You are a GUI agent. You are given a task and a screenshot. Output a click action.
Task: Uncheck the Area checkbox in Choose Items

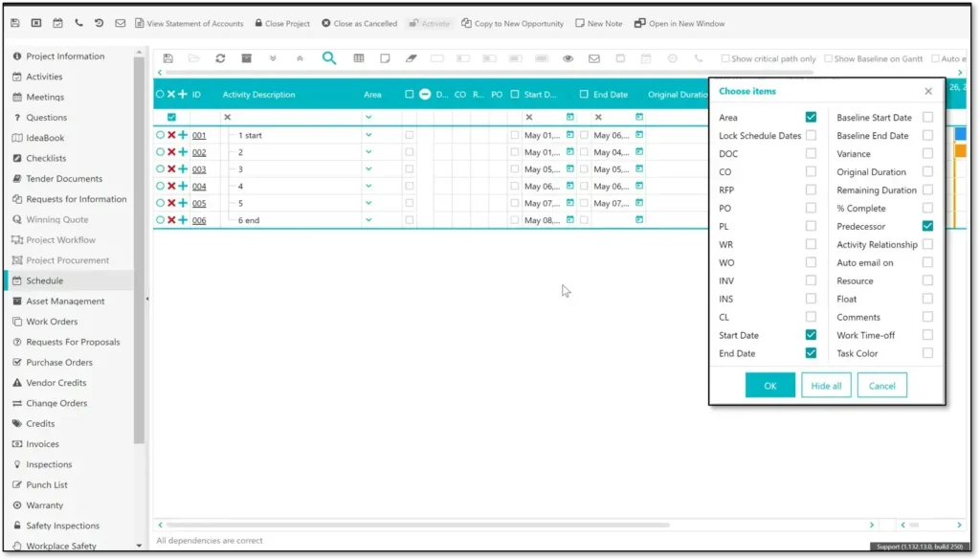(811, 117)
